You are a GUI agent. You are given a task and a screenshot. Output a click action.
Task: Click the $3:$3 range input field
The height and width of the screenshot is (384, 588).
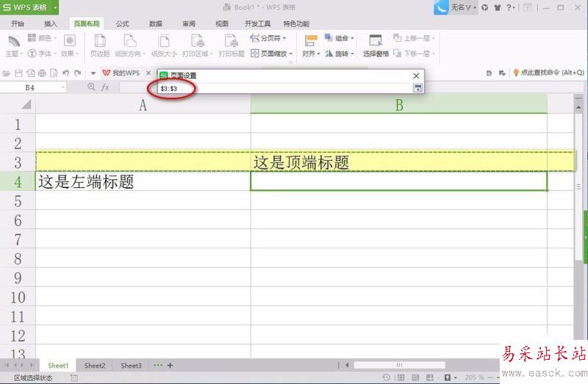[x=285, y=88]
